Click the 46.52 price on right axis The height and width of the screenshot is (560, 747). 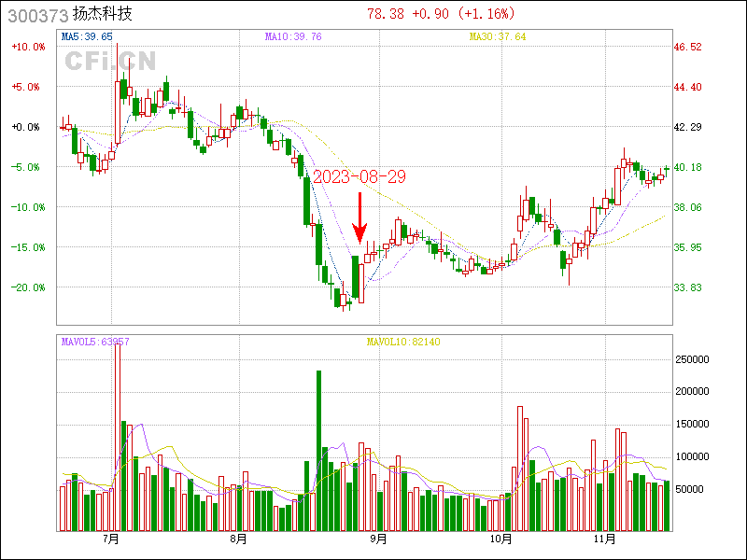[x=688, y=47]
